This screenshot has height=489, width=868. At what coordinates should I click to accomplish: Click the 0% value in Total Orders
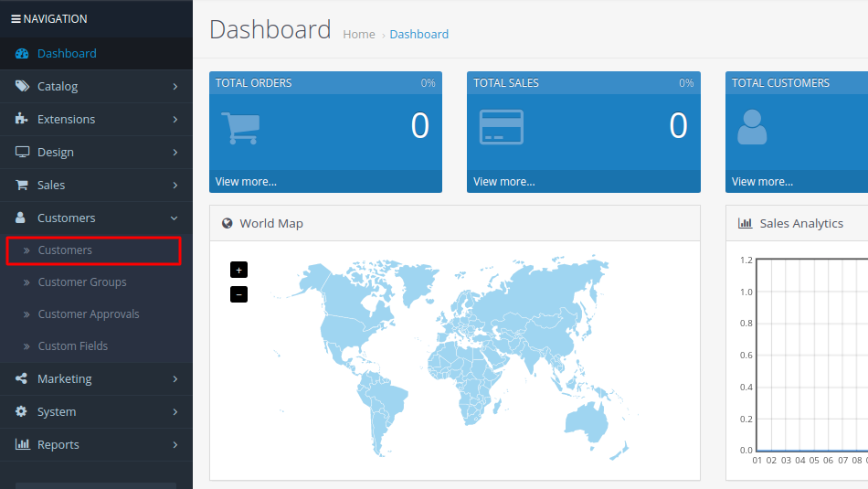428,83
